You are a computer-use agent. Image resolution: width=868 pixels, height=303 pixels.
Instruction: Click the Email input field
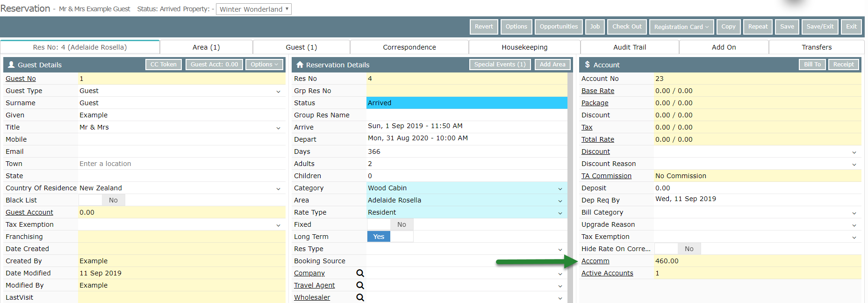[181, 151]
